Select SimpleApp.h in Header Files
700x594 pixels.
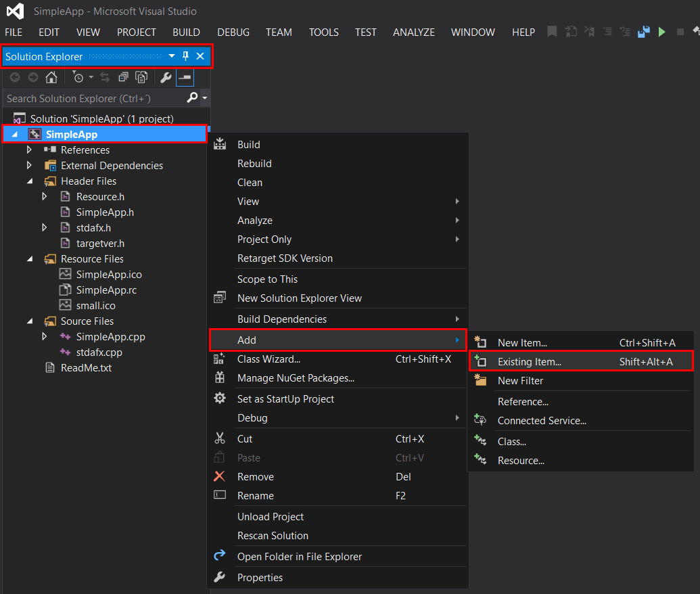[105, 212]
